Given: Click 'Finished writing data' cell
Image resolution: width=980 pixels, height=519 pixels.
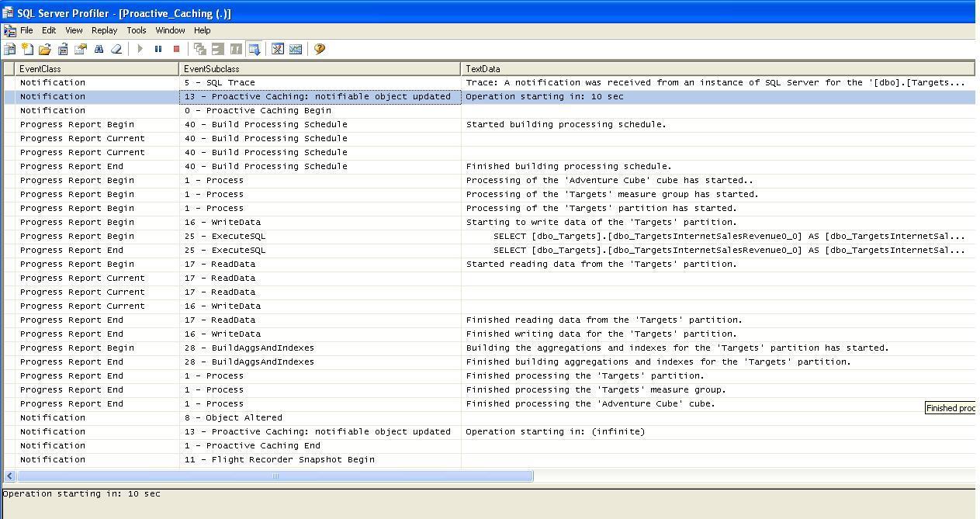Looking at the screenshot, I should point(718,334).
